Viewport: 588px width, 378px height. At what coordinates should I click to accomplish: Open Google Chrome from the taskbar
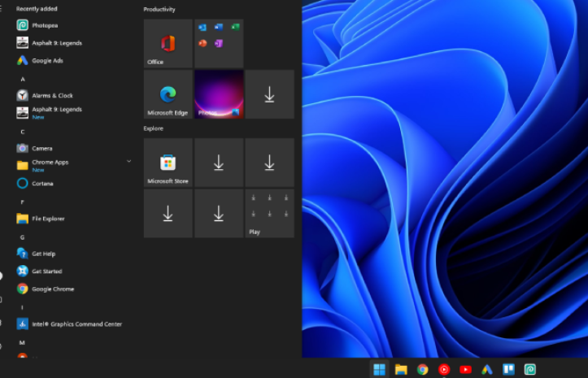click(422, 369)
